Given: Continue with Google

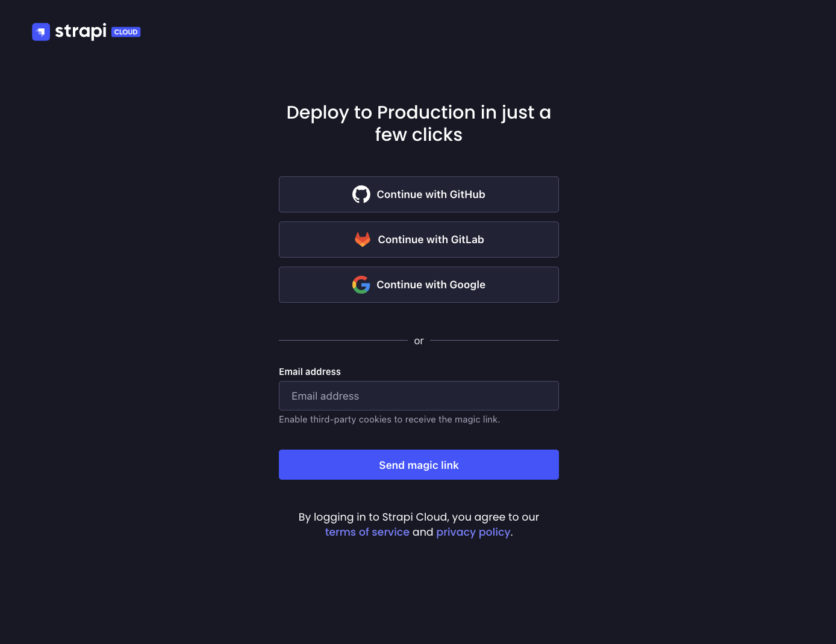Looking at the screenshot, I should (419, 284).
